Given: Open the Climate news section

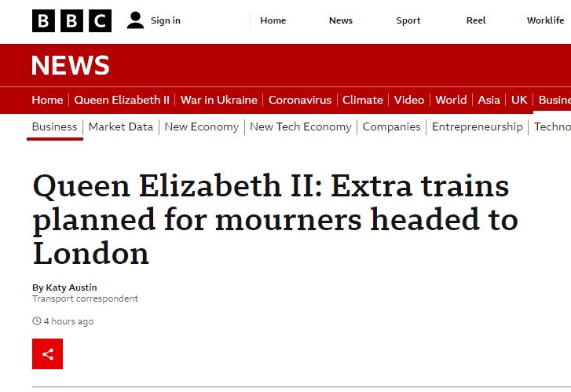Looking at the screenshot, I should tap(363, 100).
